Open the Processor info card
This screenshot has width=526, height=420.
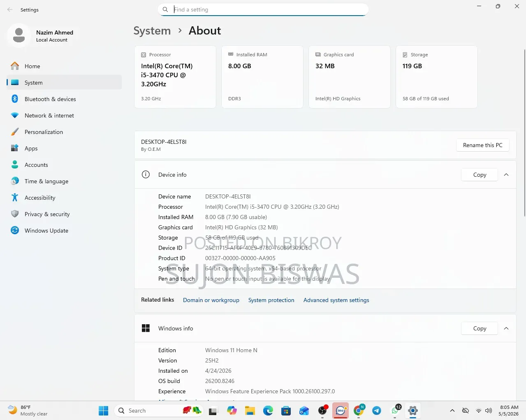[x=175, y=77]
